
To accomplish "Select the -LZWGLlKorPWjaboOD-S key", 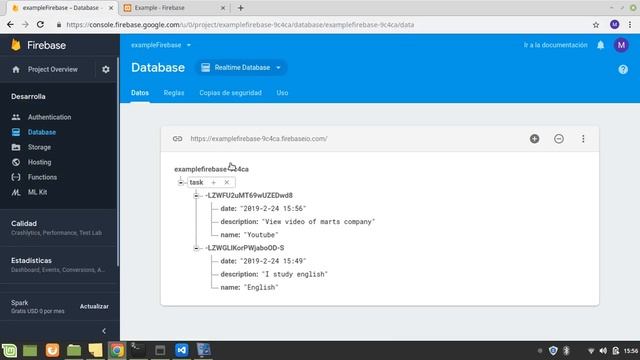I will (x=244, y=248).
